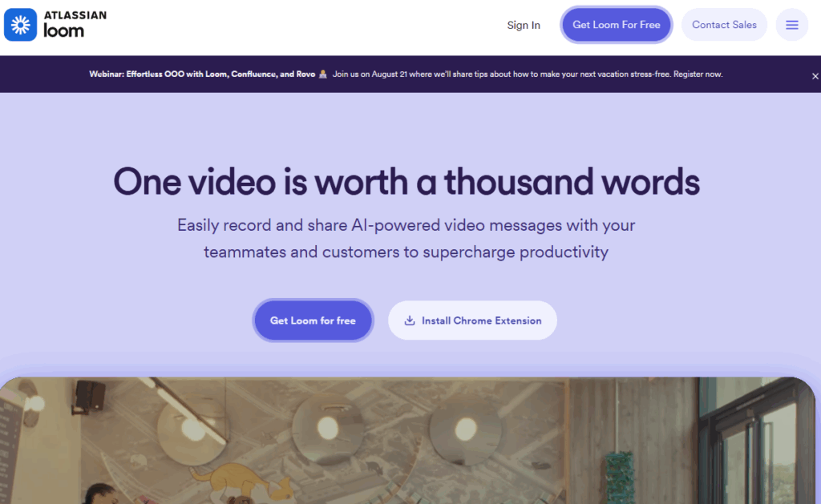
Task: Click Install Chrome Extension
Action: tap(472, 321)
